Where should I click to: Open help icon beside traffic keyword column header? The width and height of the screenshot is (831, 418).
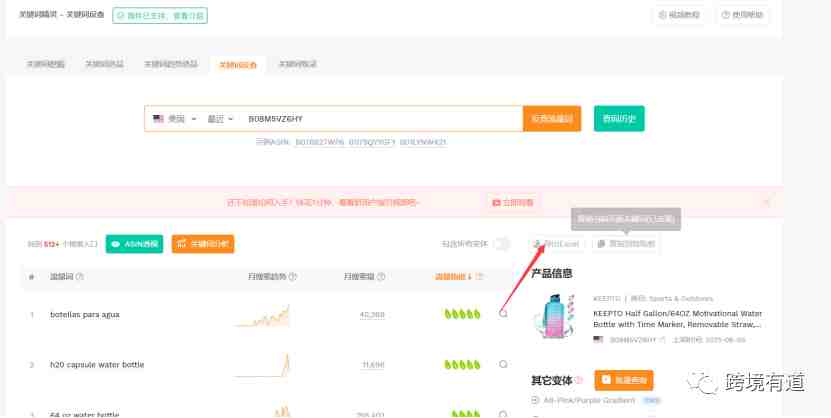click(79, 277)
